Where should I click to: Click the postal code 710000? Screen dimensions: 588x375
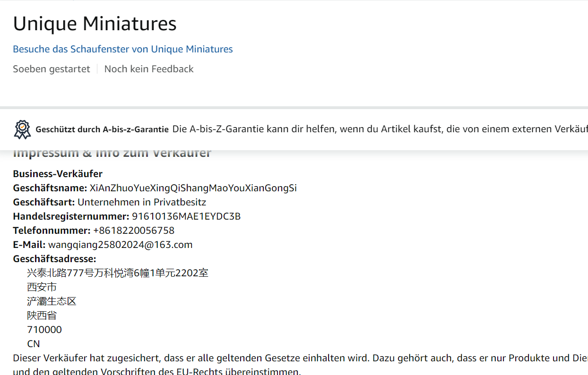[44, 330]
